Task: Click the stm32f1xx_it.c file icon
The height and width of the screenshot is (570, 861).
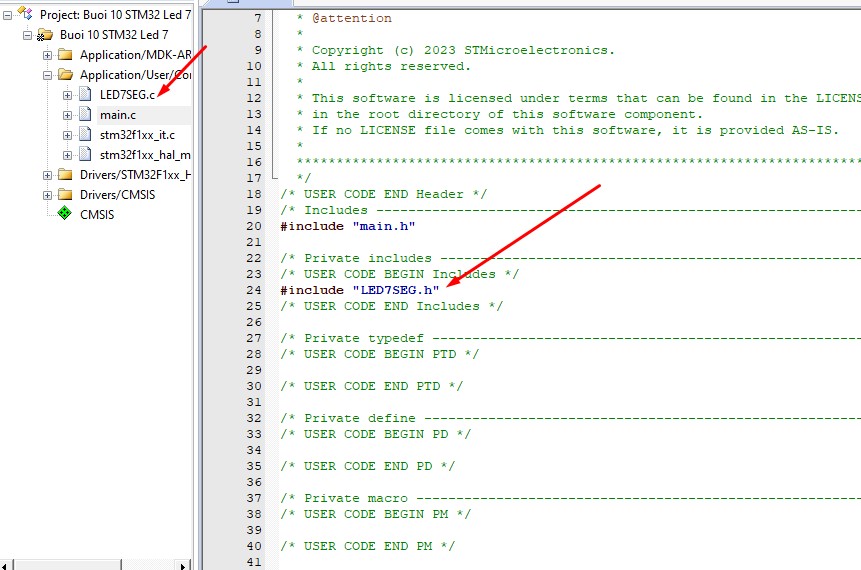Action: [x=85, y=135]
